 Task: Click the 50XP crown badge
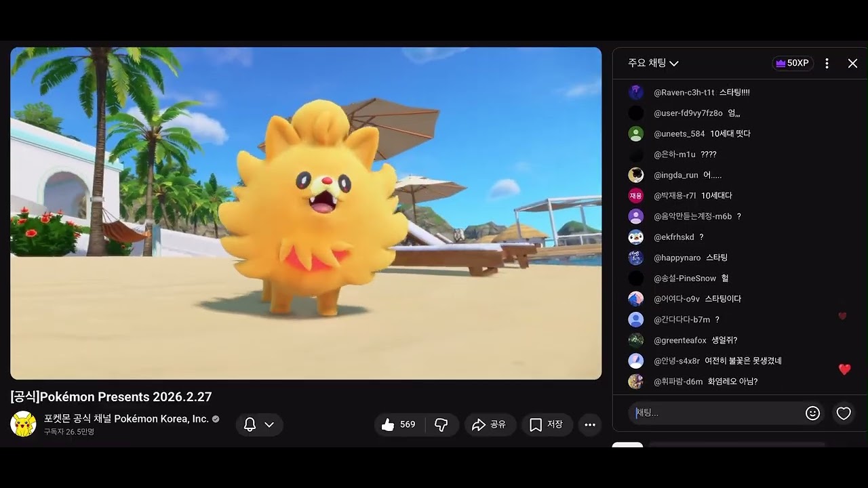[793, 63]
